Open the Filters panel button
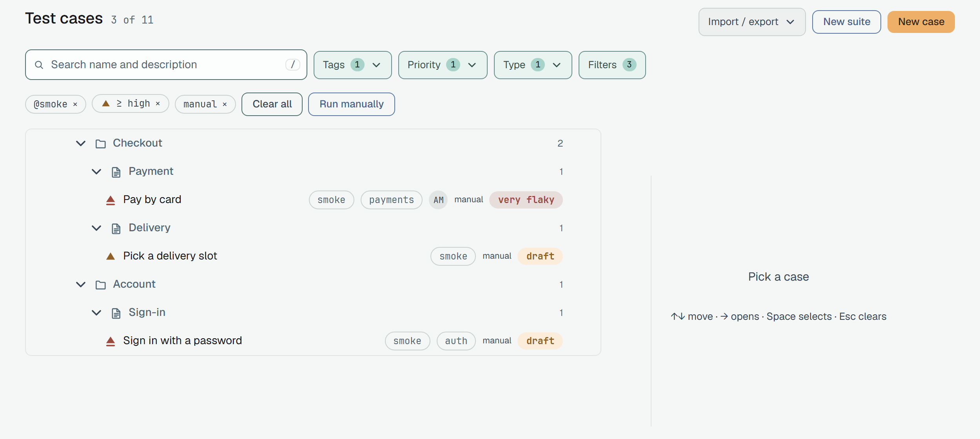980x439 pixels. [x=612, y=65]
